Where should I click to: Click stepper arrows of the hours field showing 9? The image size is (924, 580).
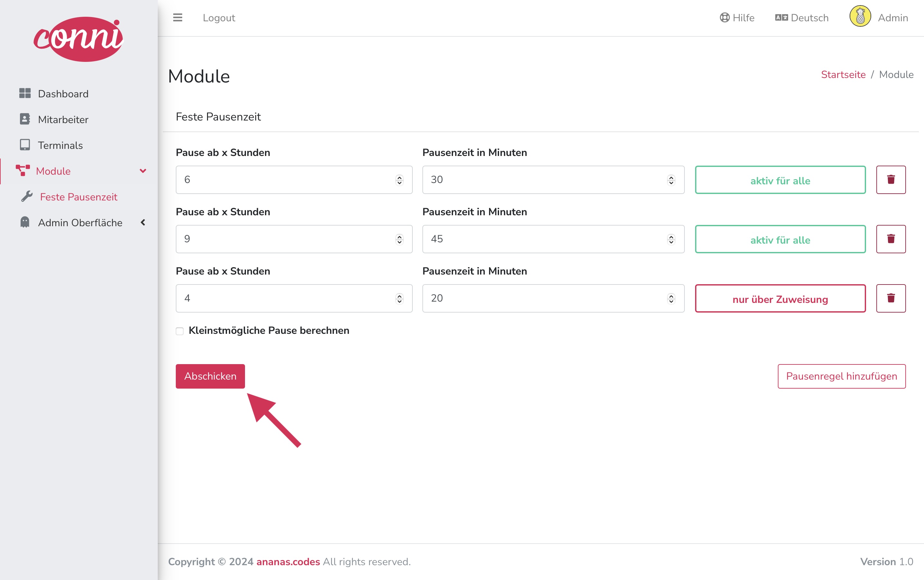[x=399, y=239]
